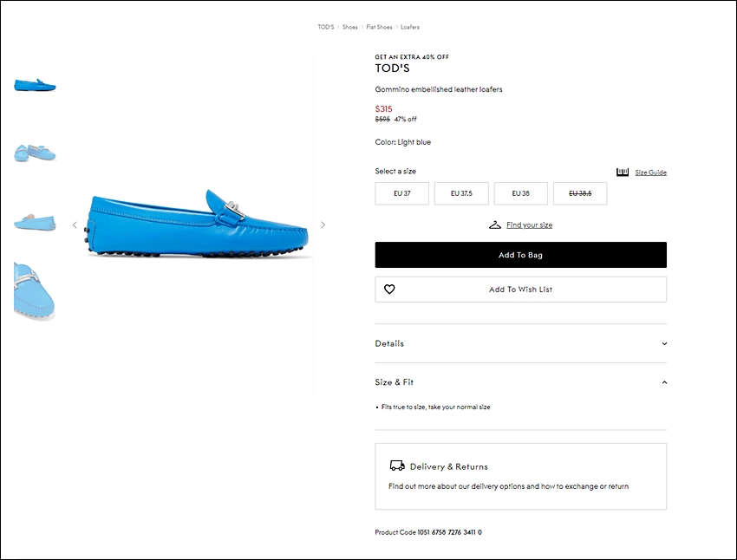Click the delivery truck icon
Viewport: 737px width, 560px height.
pos(397,466)
